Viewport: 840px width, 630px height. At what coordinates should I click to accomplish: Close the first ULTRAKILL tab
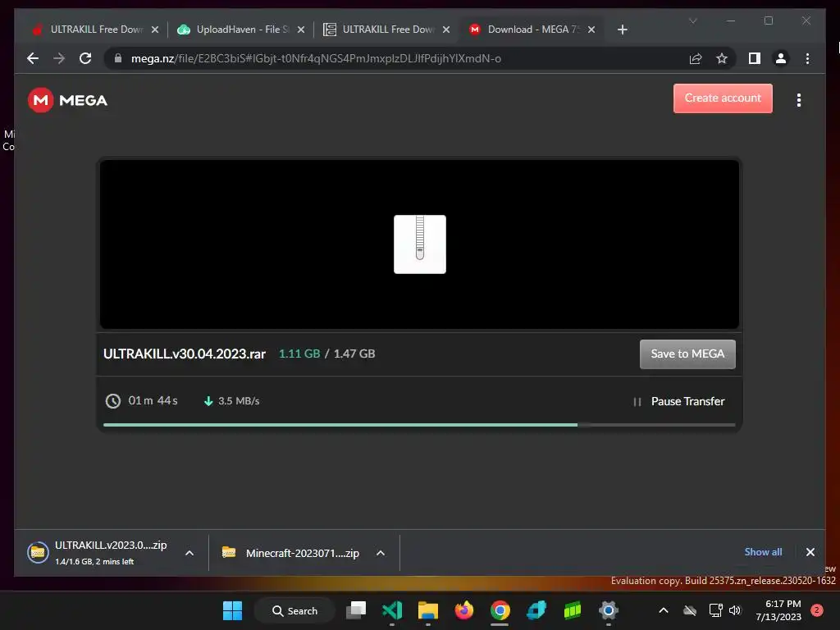(x=155, y=30)
